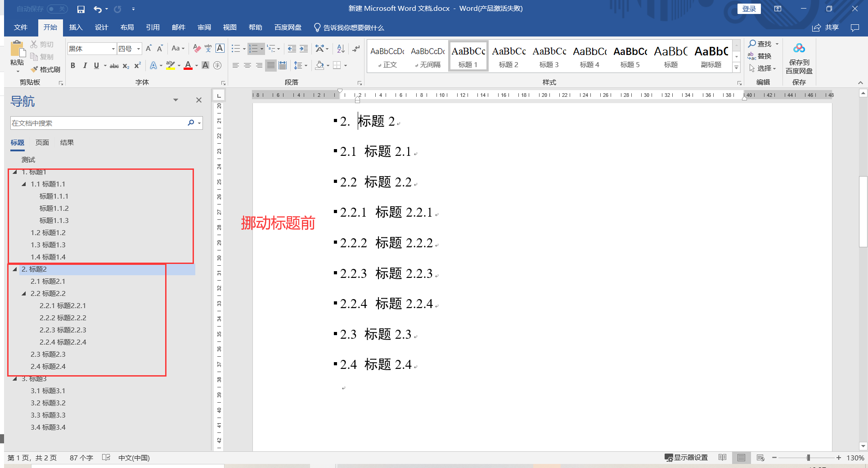The image size is (868, 468).
Task: Apply subscript formatting
Action: pos(126,66)
